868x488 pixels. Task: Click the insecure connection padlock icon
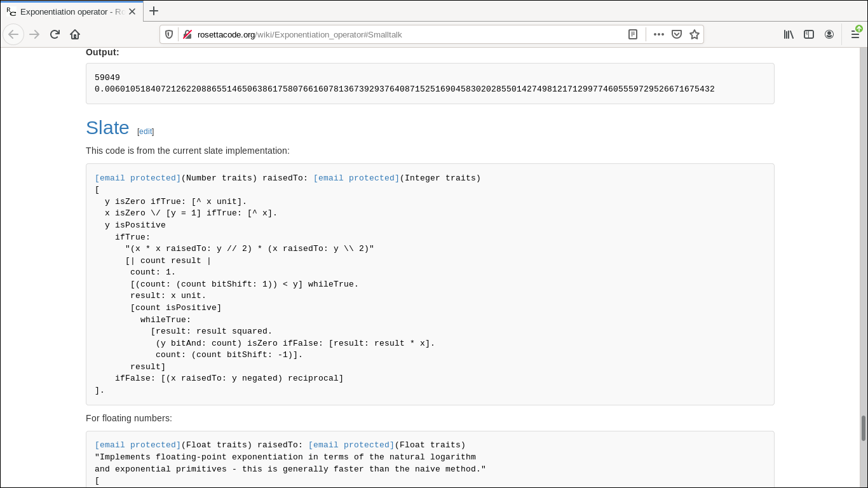click(x=187, y=34)
